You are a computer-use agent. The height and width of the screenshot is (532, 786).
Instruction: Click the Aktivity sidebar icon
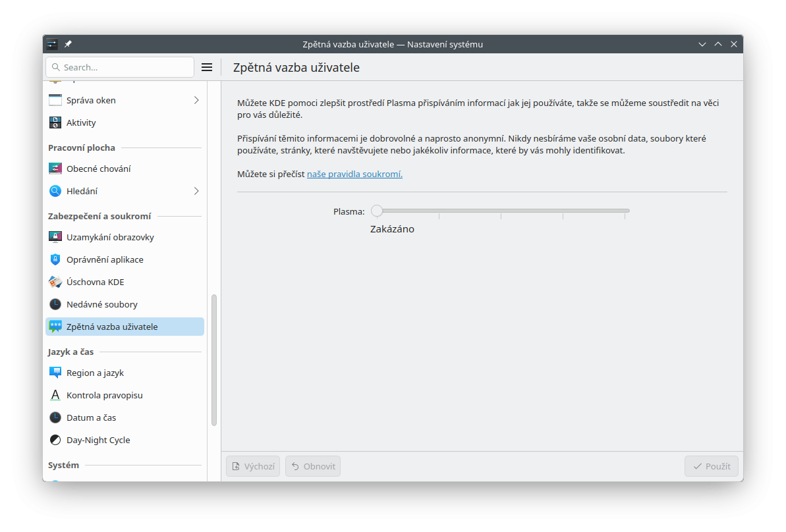tap(55, 122)
